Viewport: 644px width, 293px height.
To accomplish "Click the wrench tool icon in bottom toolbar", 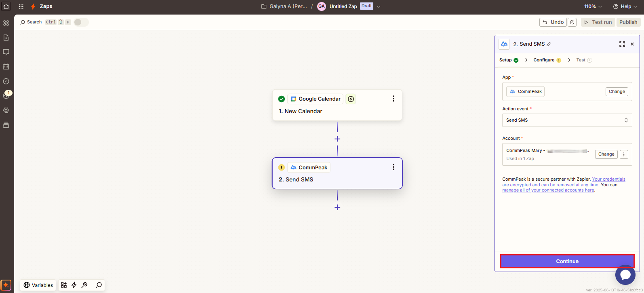I will (x=84, y=285).
